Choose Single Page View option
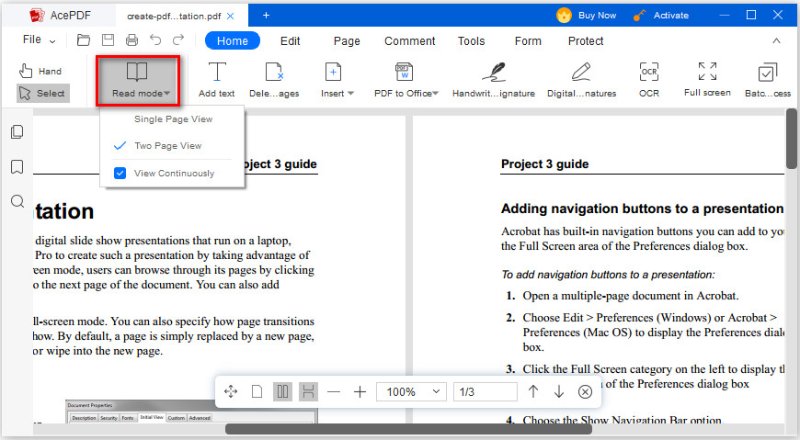Screen dimensions: 800x440 pos(172,119)
